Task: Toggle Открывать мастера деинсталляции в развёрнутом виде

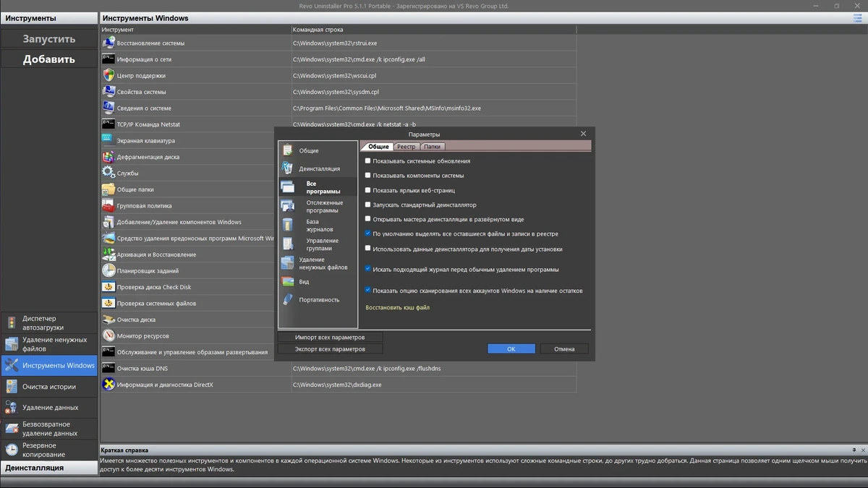Action: tap(368, 218)
